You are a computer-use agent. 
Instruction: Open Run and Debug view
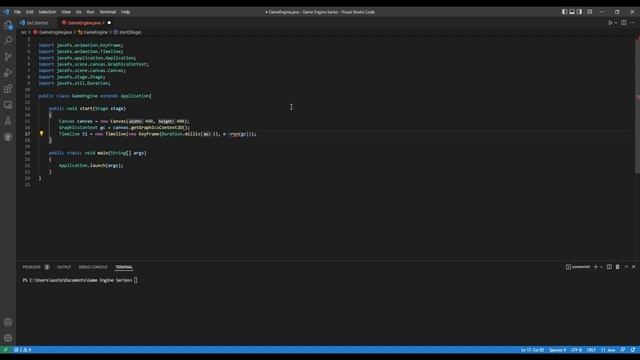point(8,73)
